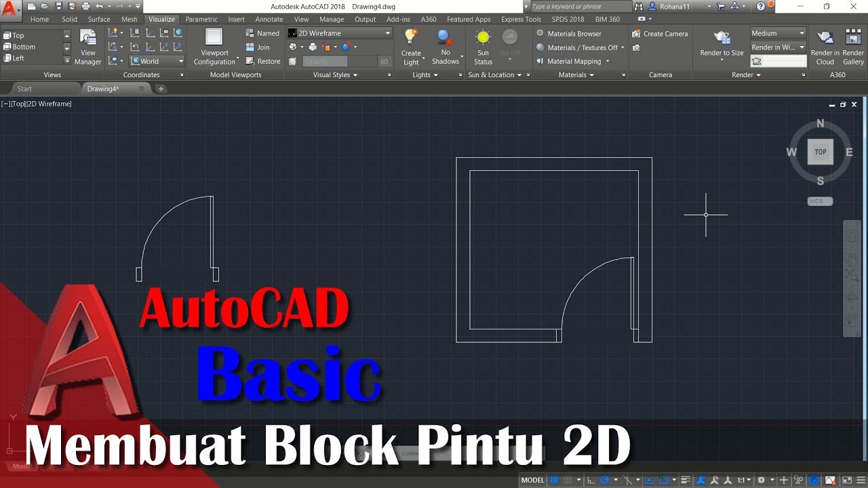Switch to the Express Tools ribbon tab
The height and width of the screenshot is (488, 868).
(521, 19)
